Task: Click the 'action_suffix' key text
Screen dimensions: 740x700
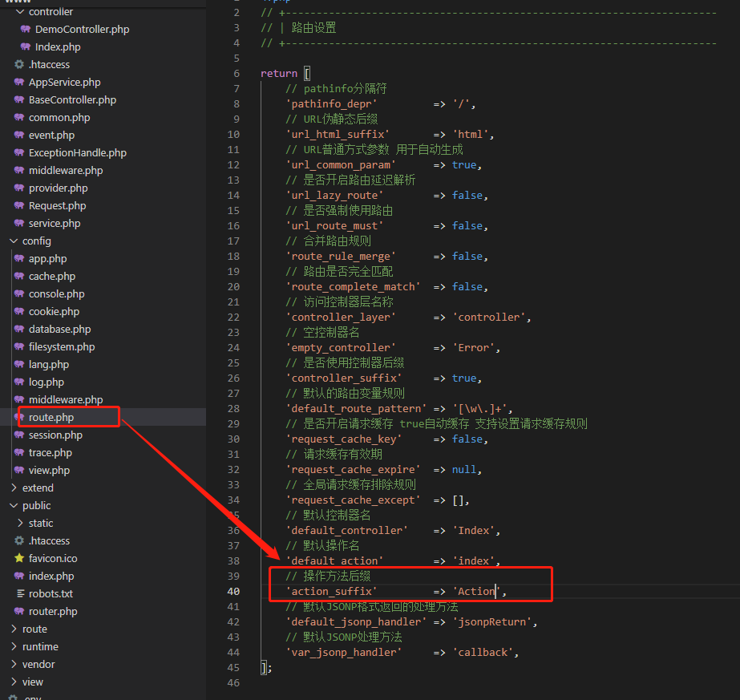Action: [x=331, y=591]
